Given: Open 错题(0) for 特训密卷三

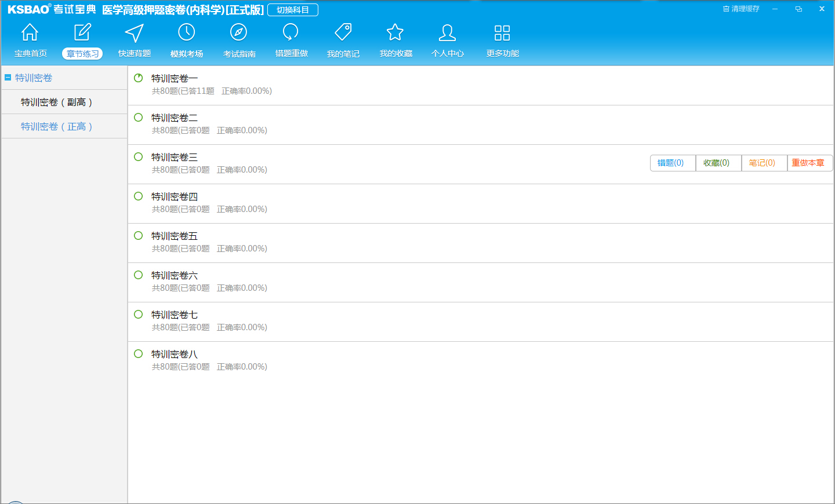Looking at the screenshot, I should tap(673, 163).
